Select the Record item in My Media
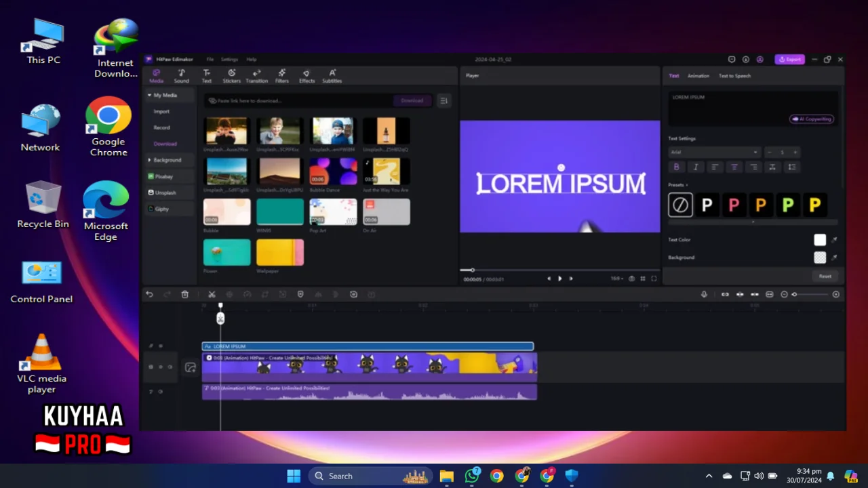 (161, 127)
